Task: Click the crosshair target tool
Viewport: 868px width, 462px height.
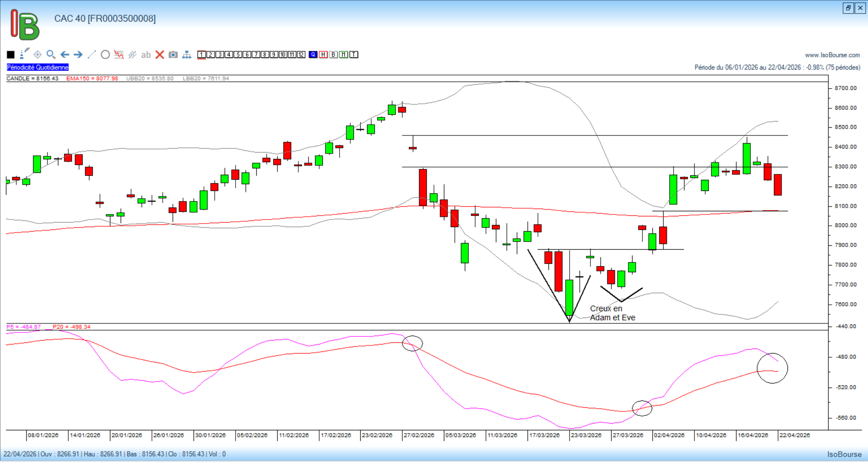Action: [38, 55]
